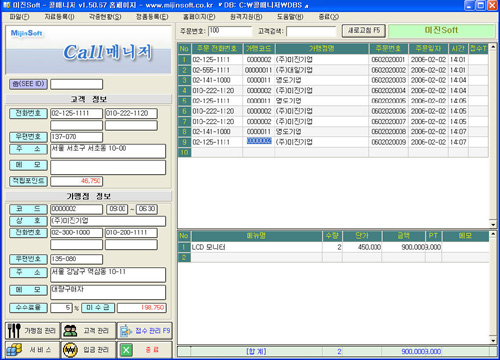Click the commission rate field showing 5
This screenshot has width=500, height=360.
[x=61, y=307]
